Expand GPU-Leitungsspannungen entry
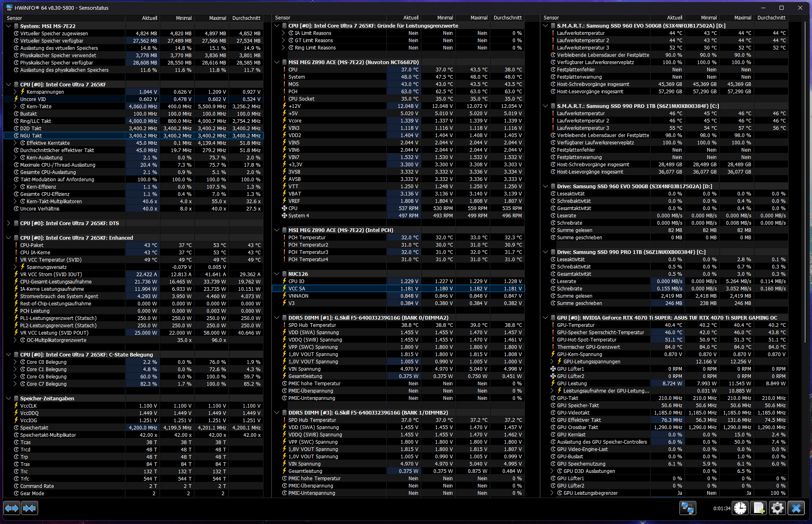 [x=552, y=362]
